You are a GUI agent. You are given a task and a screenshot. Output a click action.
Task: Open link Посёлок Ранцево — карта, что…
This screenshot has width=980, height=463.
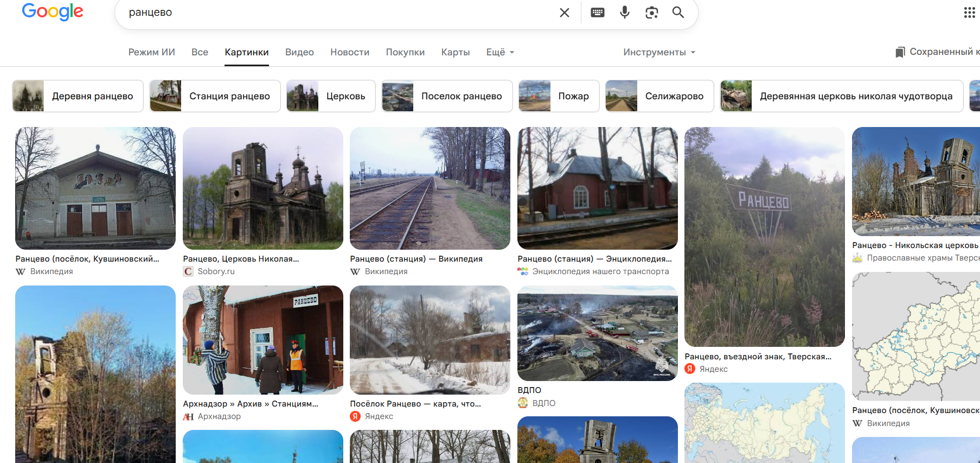coord(415,404)
